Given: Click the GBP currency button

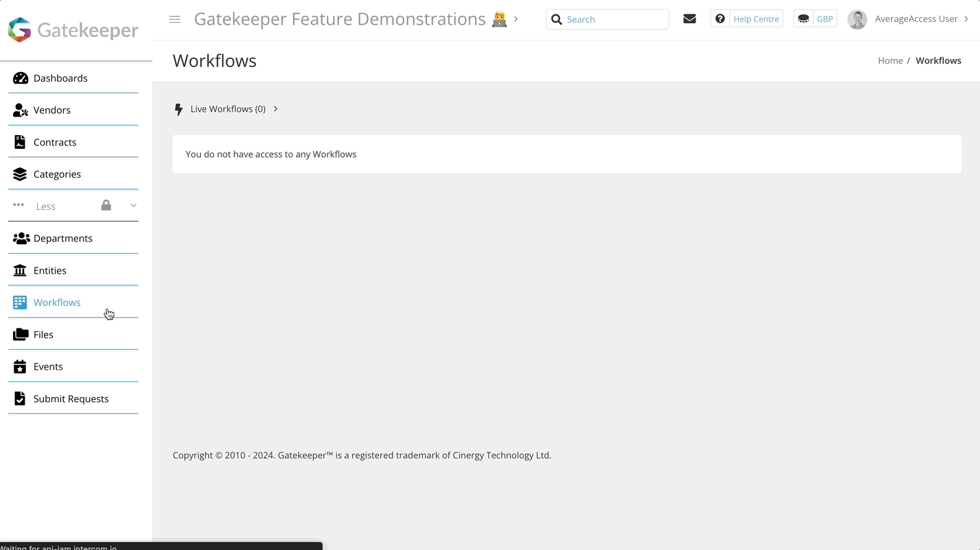Looking at the screenshot, I should click(x=825, y=19).
